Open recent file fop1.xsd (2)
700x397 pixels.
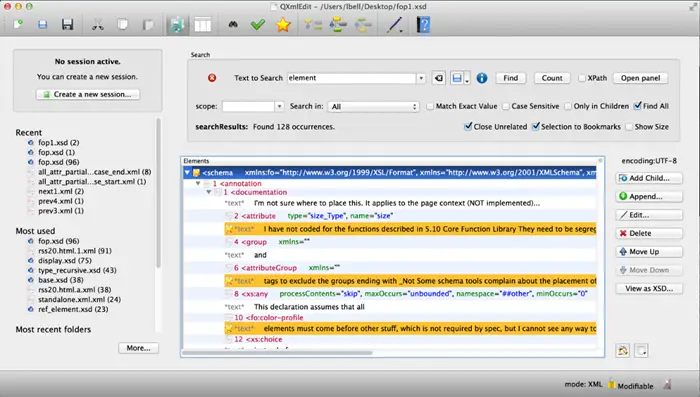(x=58, y=142)
